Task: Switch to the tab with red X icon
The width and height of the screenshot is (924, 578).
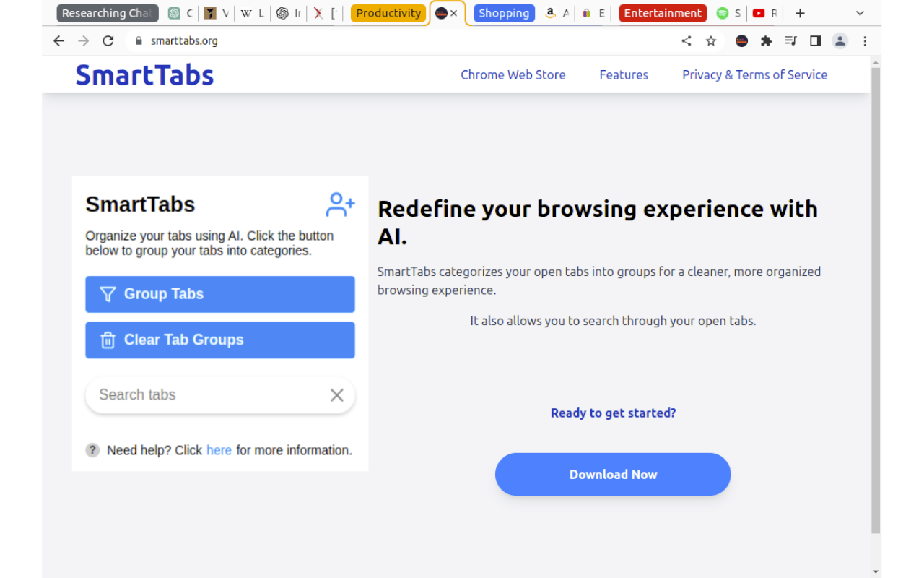Action: click(326, 13)
